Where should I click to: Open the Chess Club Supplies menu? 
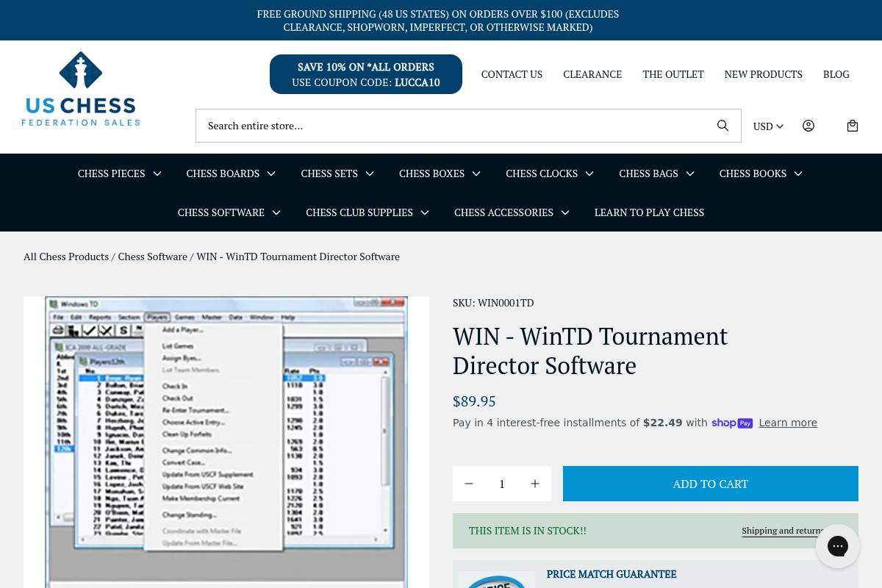(x=359, y=212)
